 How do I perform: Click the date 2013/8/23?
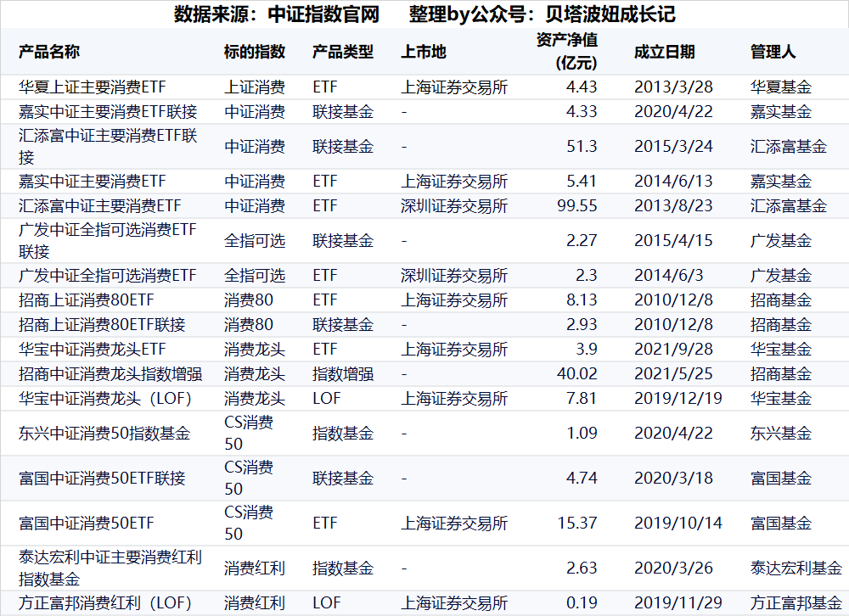pyautogui.click(x=673, y=205)
